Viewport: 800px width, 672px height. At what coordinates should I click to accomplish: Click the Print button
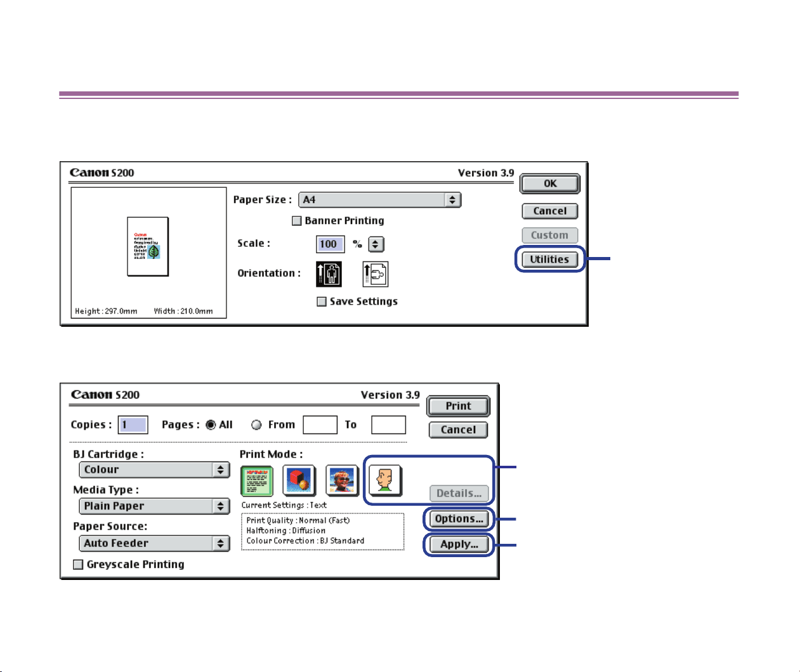click(458, 406)
